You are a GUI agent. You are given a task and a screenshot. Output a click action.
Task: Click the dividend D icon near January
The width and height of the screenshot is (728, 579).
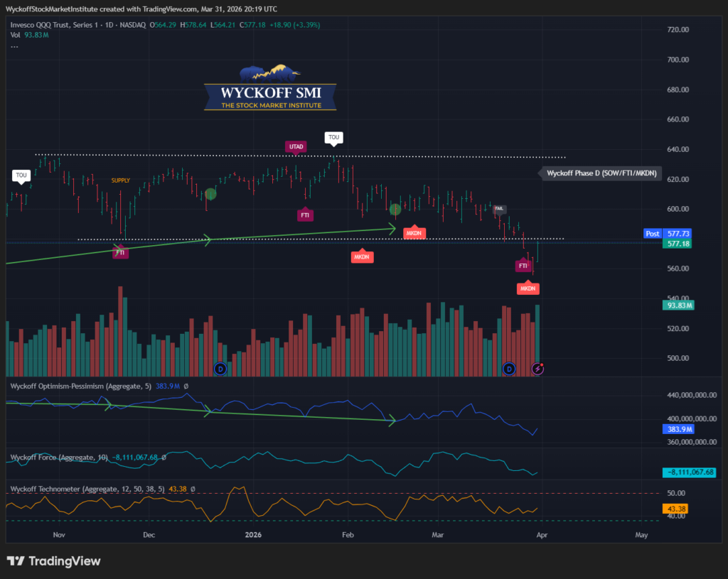pyautogui.click(x=220, y=368)
